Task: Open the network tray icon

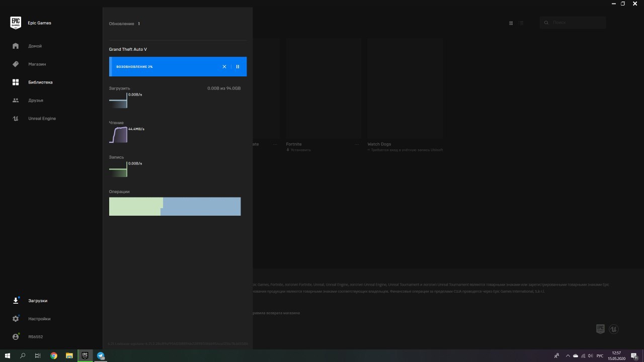Action: click(584, 355)
